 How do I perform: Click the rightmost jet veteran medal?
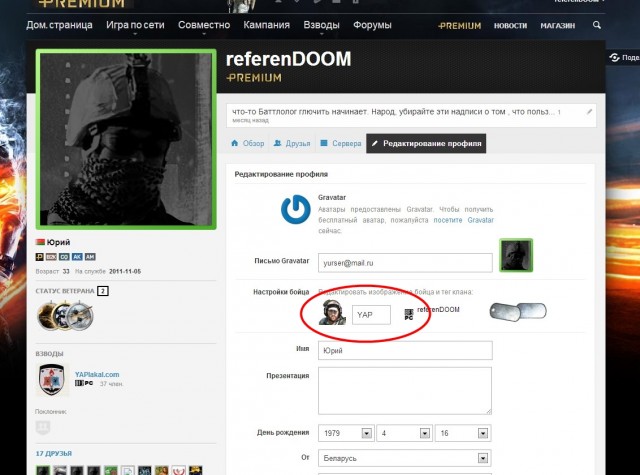[81, 315]
